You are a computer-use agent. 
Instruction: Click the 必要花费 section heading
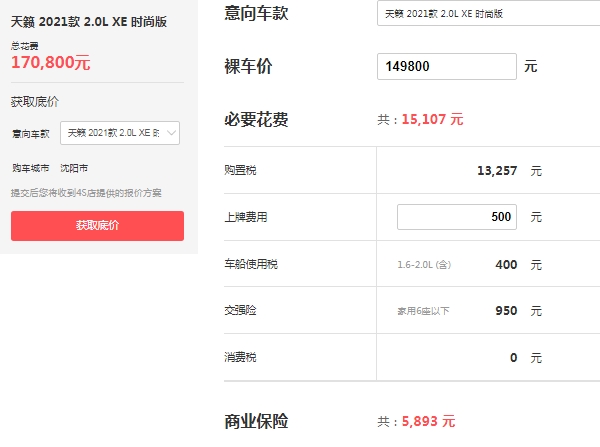(256, 119)
